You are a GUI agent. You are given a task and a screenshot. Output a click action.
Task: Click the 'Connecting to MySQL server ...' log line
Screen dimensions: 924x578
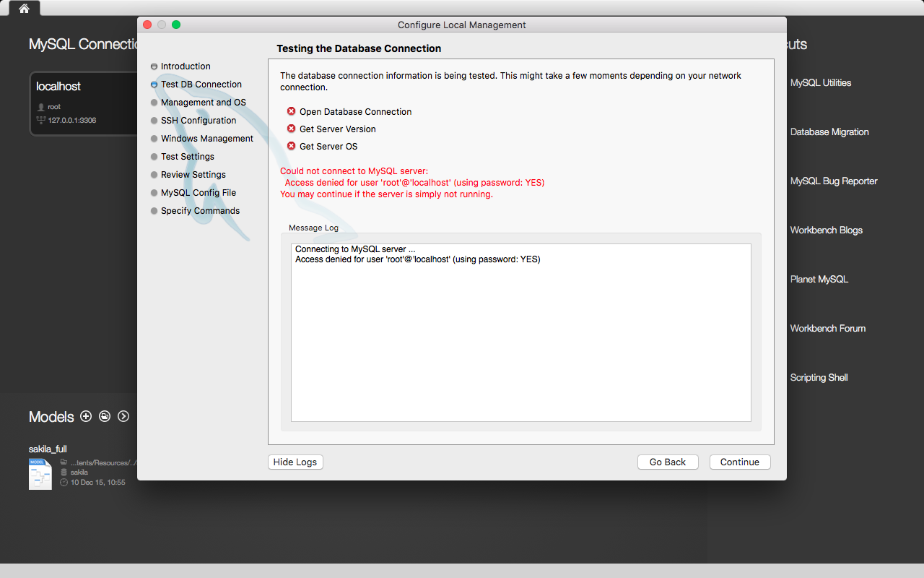[355, 249]
